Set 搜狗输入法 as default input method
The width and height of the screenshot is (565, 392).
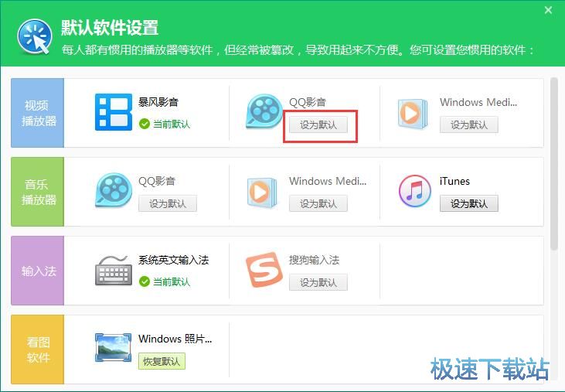pos(318,282)
